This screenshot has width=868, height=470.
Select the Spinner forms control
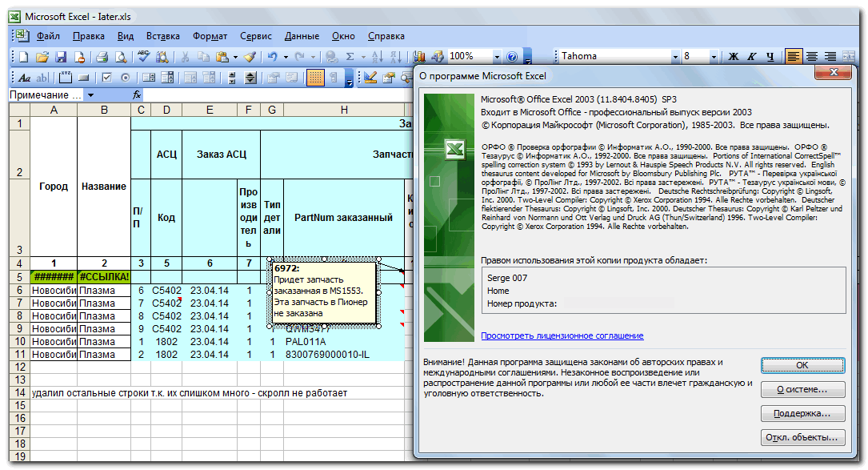[250, 78]
